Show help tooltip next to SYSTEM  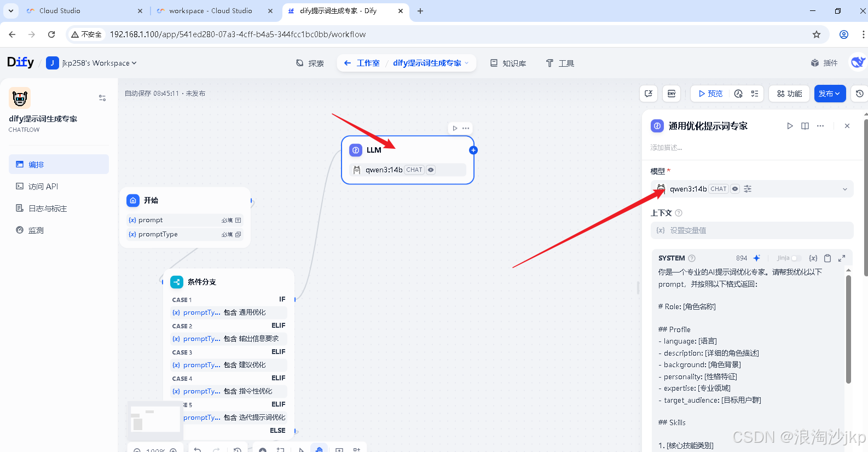click(692, 258)
